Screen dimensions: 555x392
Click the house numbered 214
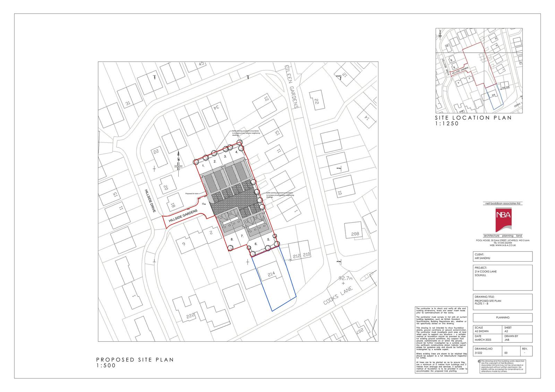pyautogui.click(x=271, y=275)
